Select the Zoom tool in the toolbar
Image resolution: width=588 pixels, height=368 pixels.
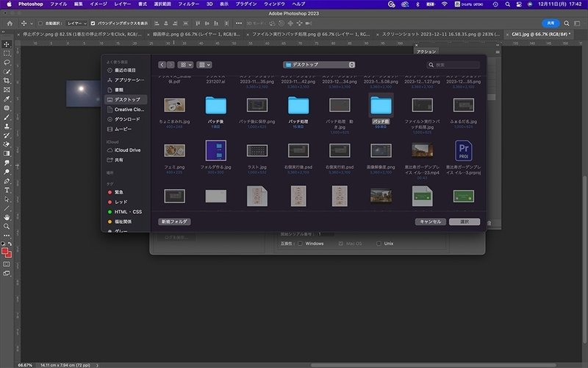pyautogui.click(x=7, y=227)
